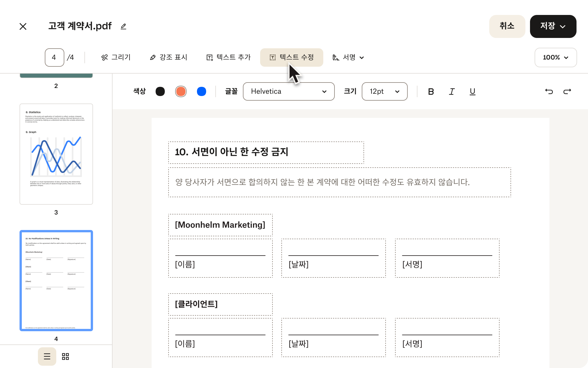Edit [서명] field under Moonhelm Marketing
588x368 pixels.
tap(447, 258)
